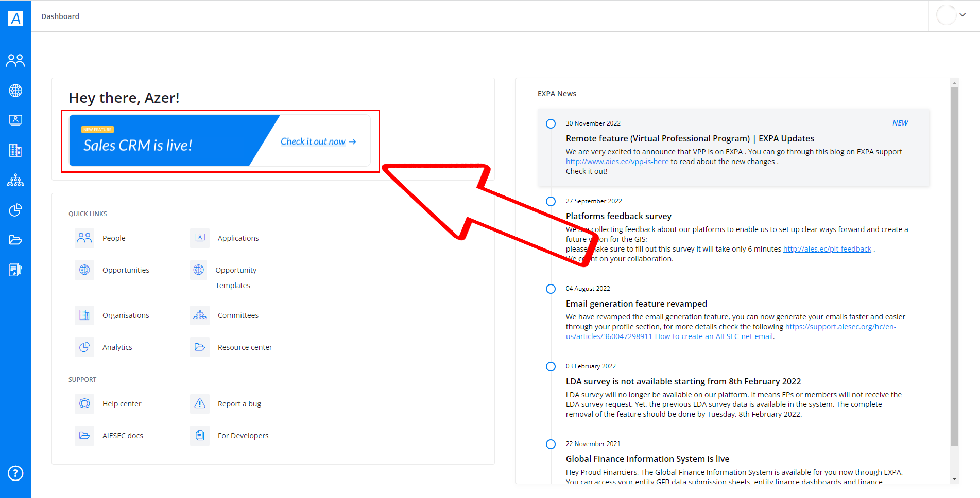Open the People quick link text
The width and height of the screenshot is (980, 498).
click(x=114, y=238)
